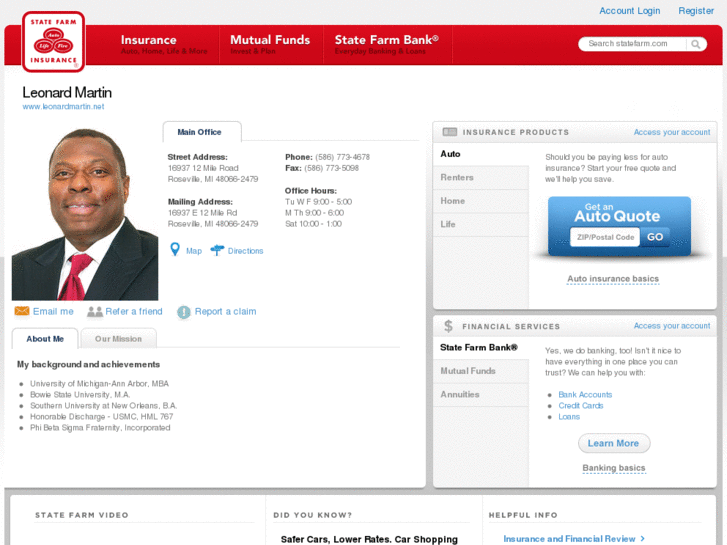Click the Map pin icon
The width and height of the screenshot is (727, 545).
click(x=175, y=250)
